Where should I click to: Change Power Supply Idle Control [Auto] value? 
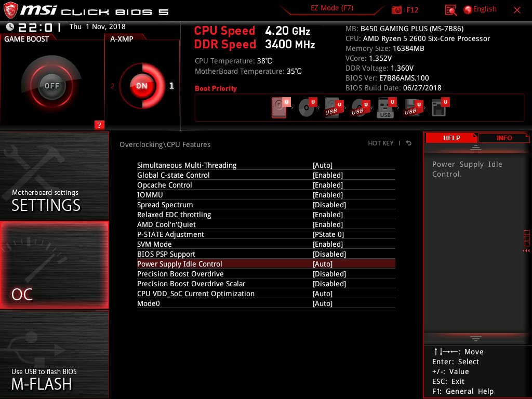322,263
